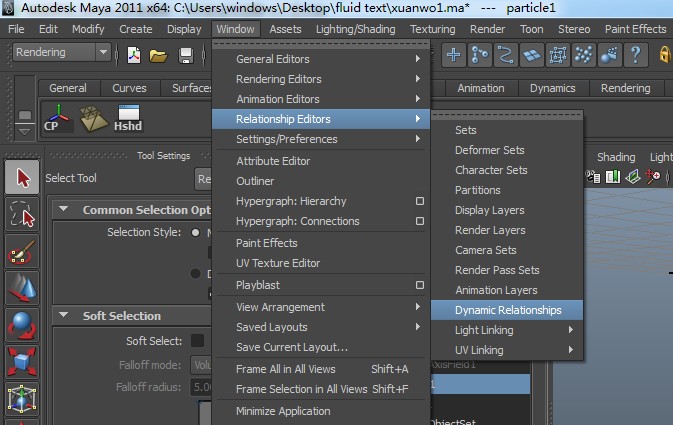Open the Attribute Editor menu entry
The height and width of the screenshot is (425, 673).
coord(321,161)
